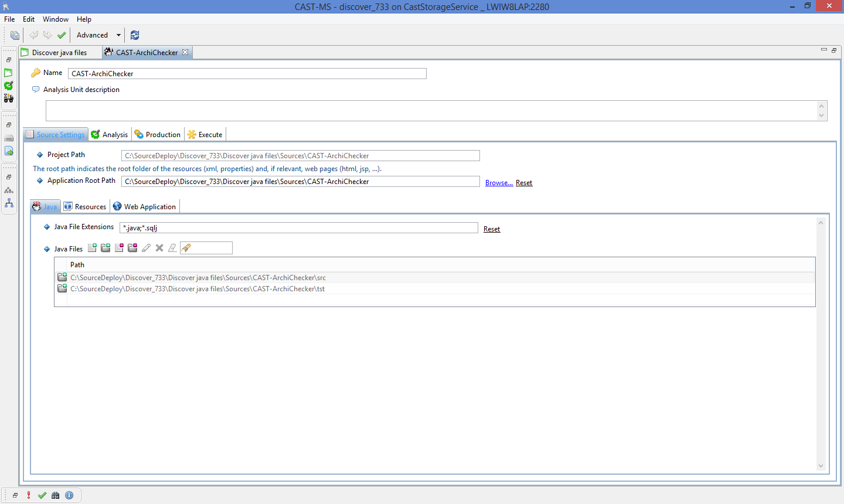
Task: Click the truck icon in left sidebar
Action: [9, 98]
